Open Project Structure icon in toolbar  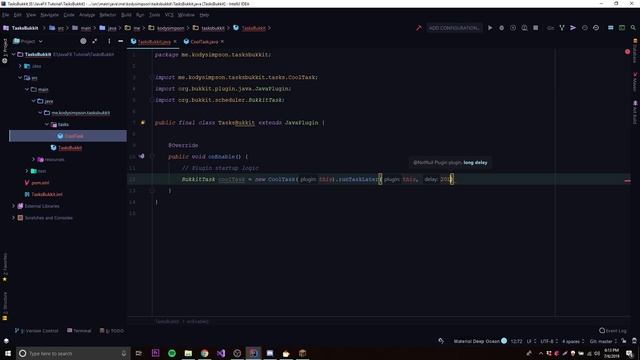coord(611,28)
